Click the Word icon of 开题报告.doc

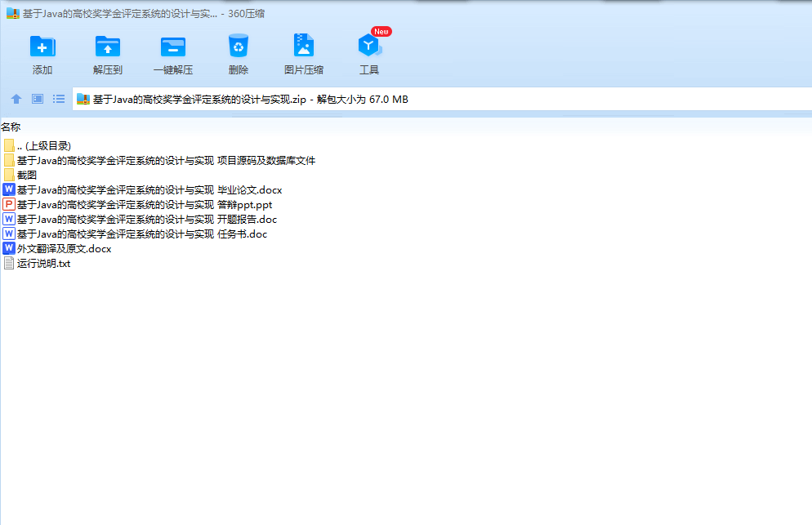pos(9,219)
